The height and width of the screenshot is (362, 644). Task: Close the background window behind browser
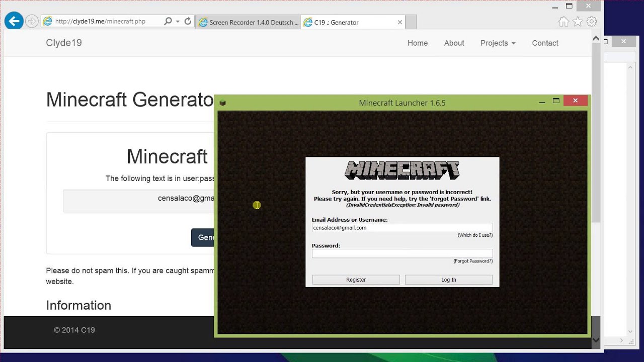click(x=624, y=42)
